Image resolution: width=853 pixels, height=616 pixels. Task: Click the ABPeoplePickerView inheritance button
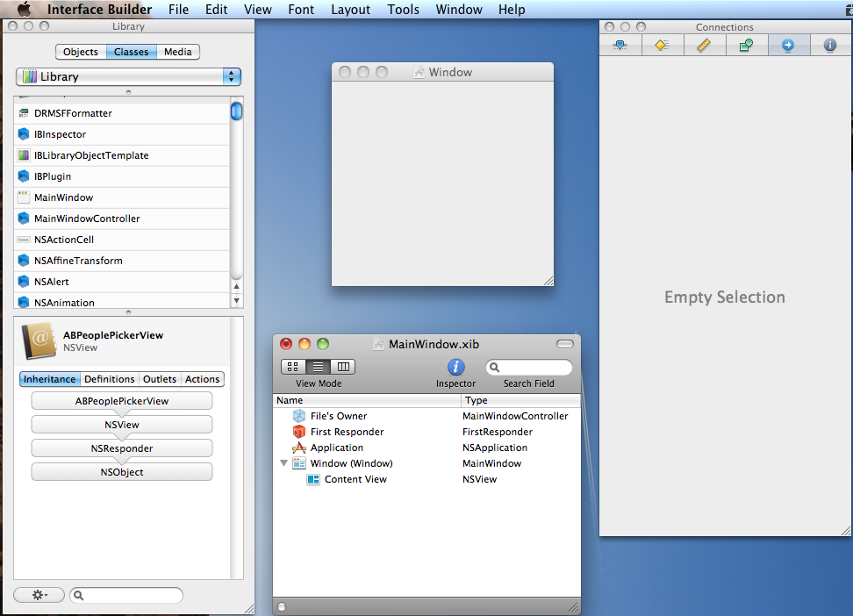(x=122, y=401)
